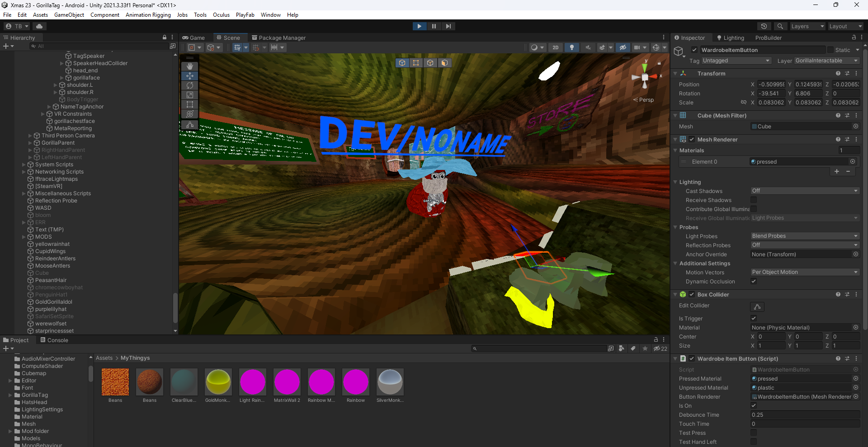
Task: Enable the Static checkbox
Action: (x=830, y=50)
